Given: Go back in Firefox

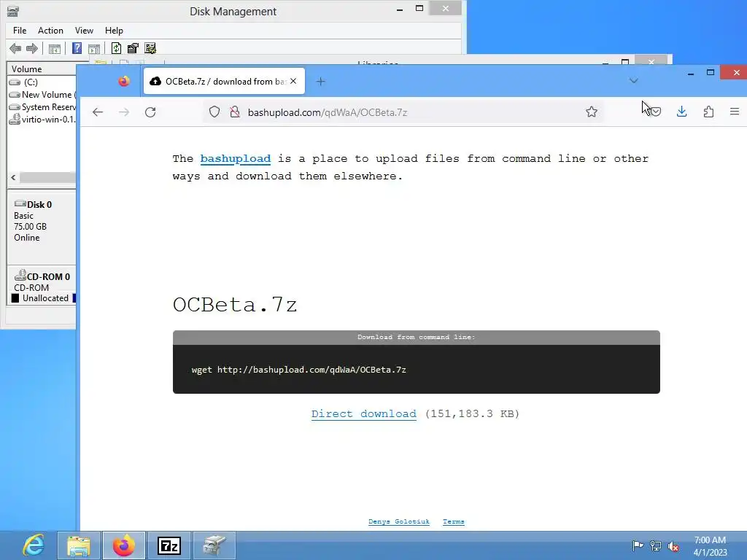Looking at the screenshot, I should pos(98,112).
